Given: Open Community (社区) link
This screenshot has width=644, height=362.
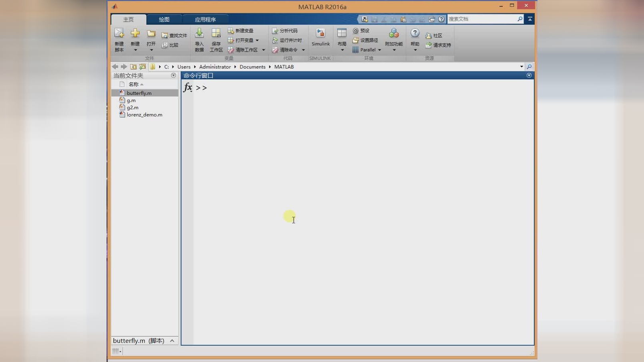Looking at the screenshot, I should [434, 35].
